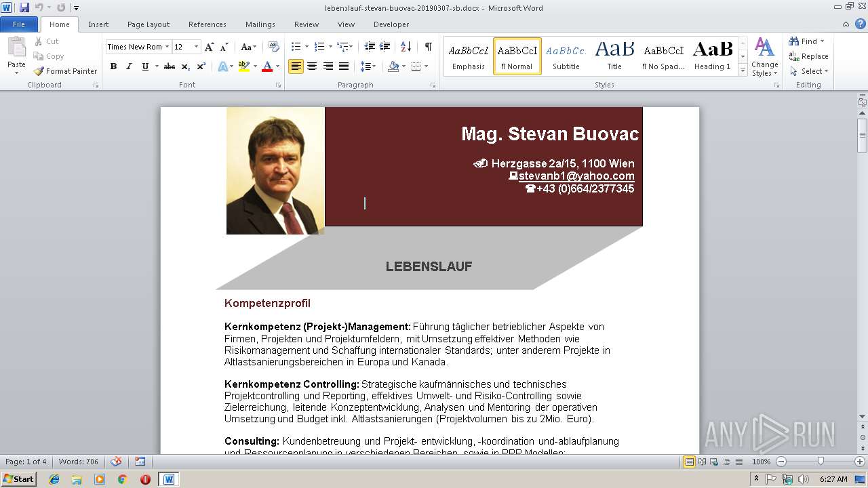Switch to Outline view

click(x=726, y=462)
